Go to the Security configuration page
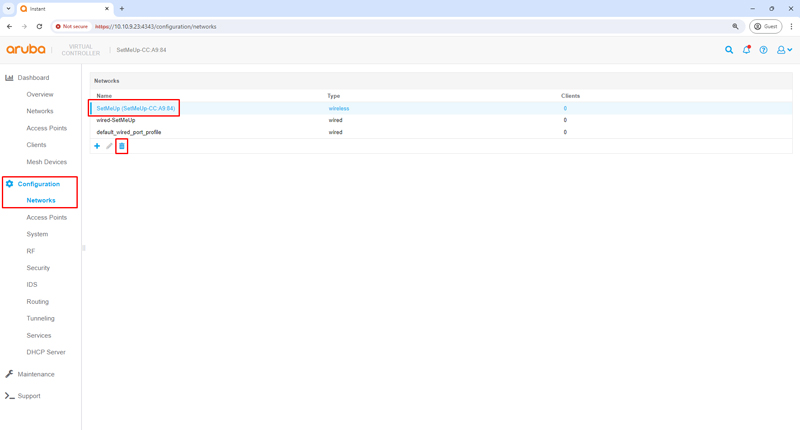The height and width of the screenshot is (430, 800). [38, 268]
